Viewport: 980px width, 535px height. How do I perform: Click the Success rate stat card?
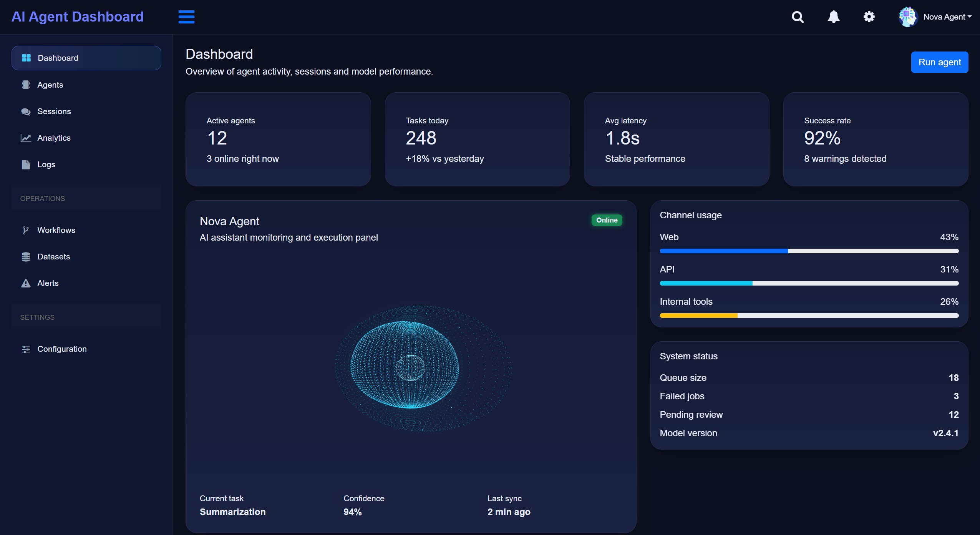coord(875,139)
